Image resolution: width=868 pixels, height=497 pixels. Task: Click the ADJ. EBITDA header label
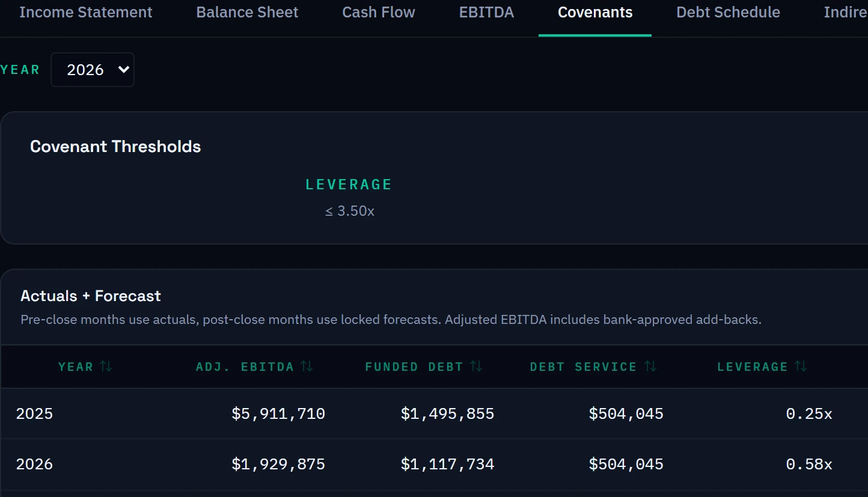tap(245, 367)
